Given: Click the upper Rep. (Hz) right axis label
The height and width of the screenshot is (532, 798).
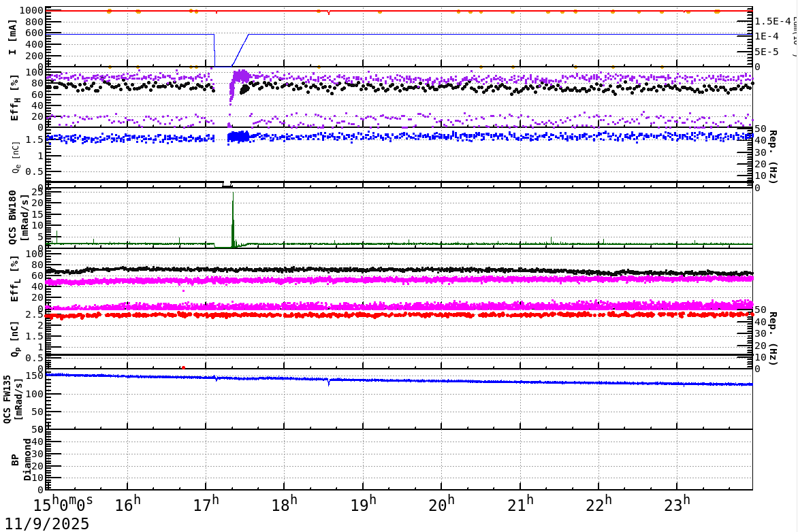Looking at the screenshot, I should 773,156.
